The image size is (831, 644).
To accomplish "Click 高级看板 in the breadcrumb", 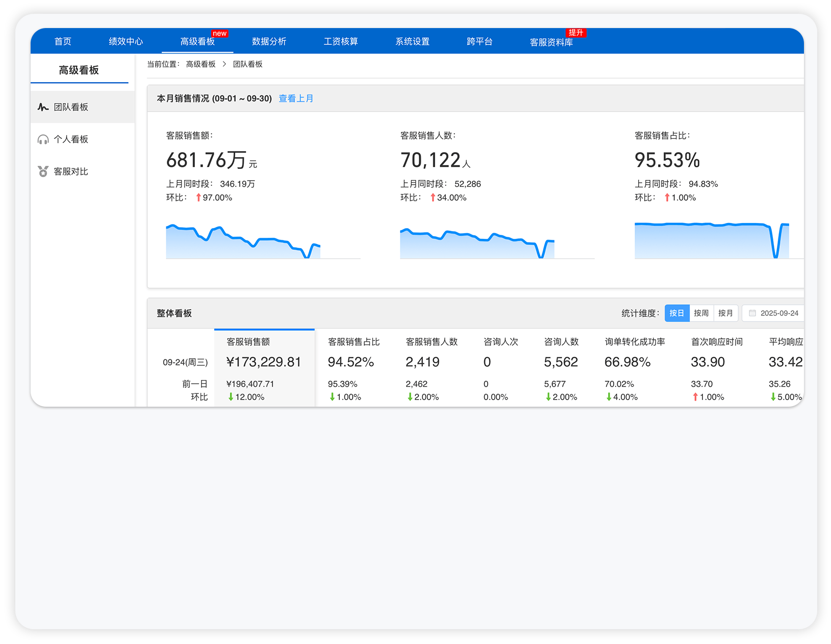I will coord(200,64).
